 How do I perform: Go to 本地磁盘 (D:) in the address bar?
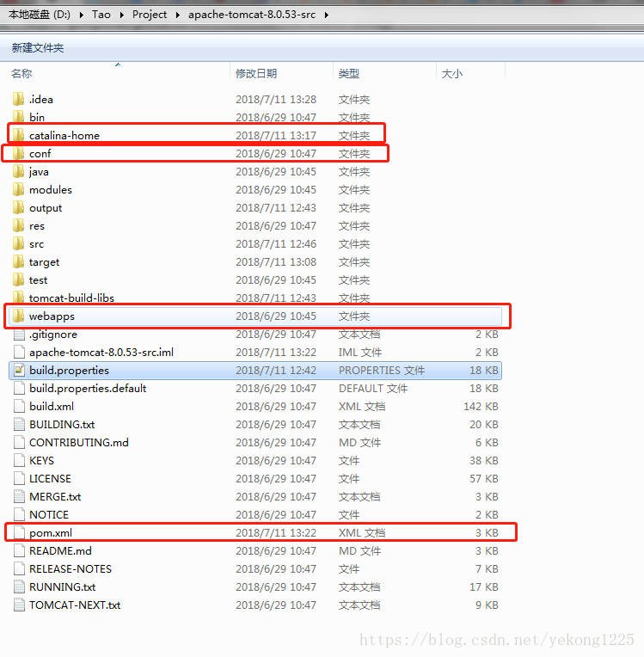coord(40,15)
